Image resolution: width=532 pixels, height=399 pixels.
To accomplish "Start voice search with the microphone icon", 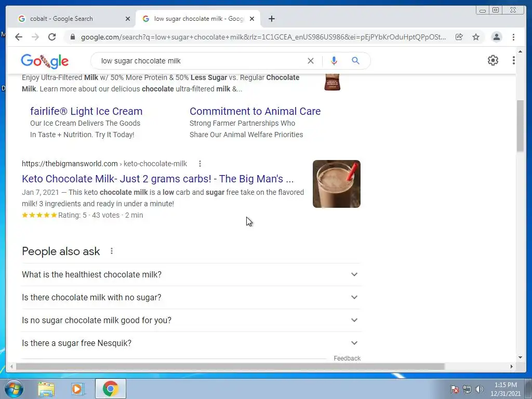I will [334, 61].
